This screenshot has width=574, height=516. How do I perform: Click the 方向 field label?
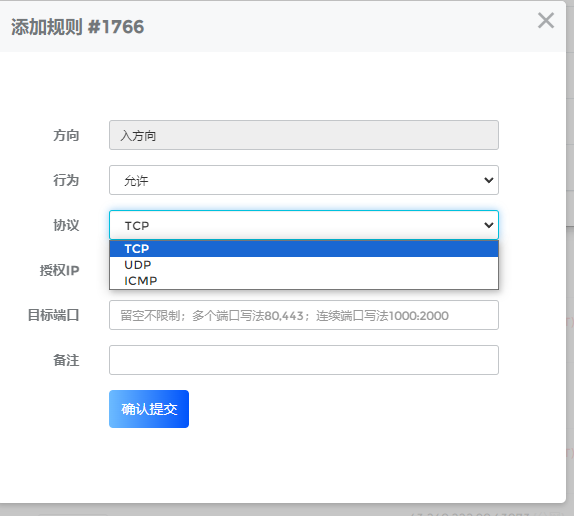click(x=66, y=135)
